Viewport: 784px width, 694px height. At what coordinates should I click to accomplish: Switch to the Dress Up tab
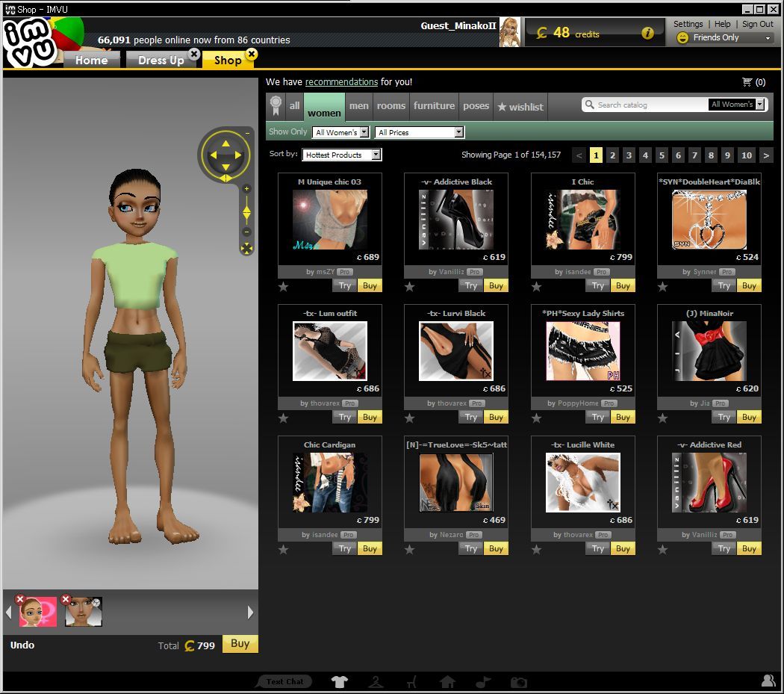coord(161,60)
